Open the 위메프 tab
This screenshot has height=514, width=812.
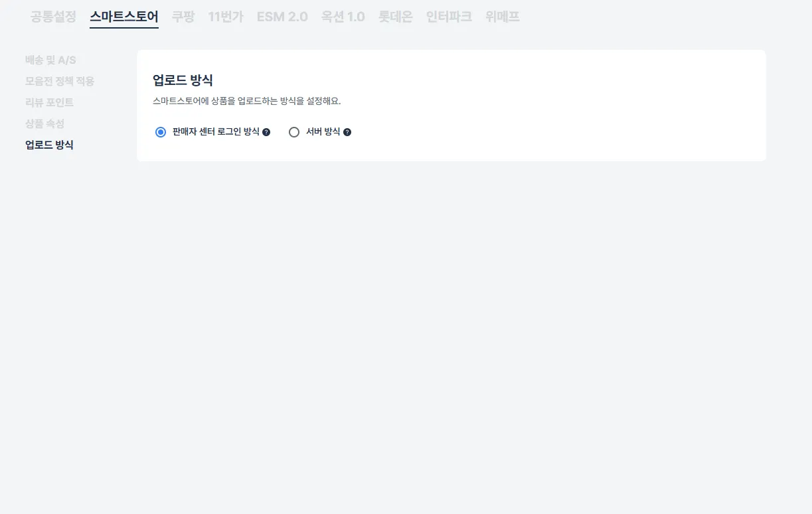503,17
